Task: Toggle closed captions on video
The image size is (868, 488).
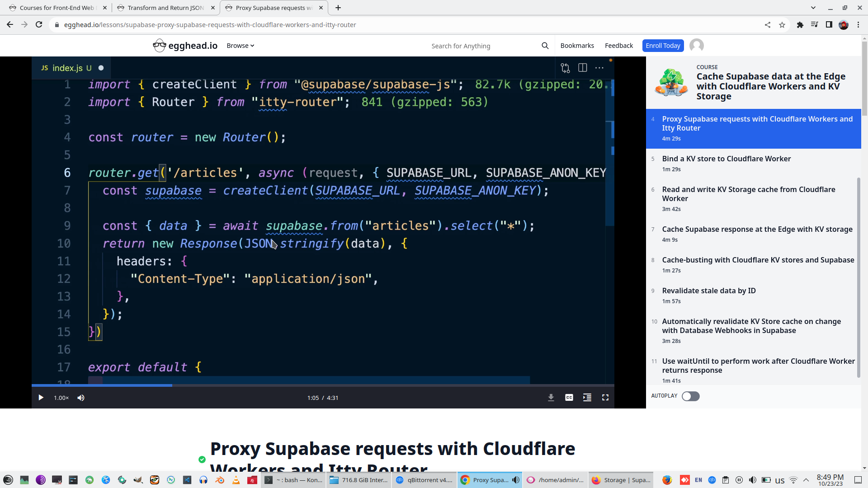Action: [569, 398]
